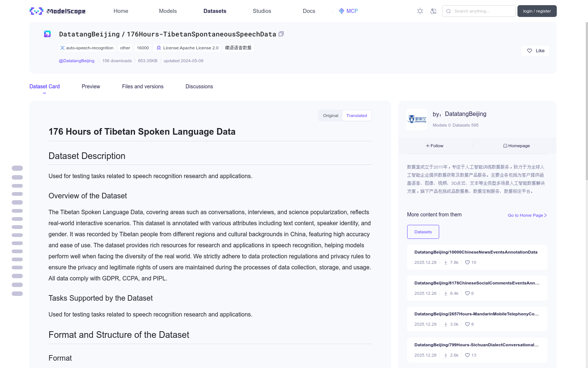The image size is (588, 368).
Task: Open Go to Home Page chevron link
Action: pyautogui.click(x=527, y=215)
